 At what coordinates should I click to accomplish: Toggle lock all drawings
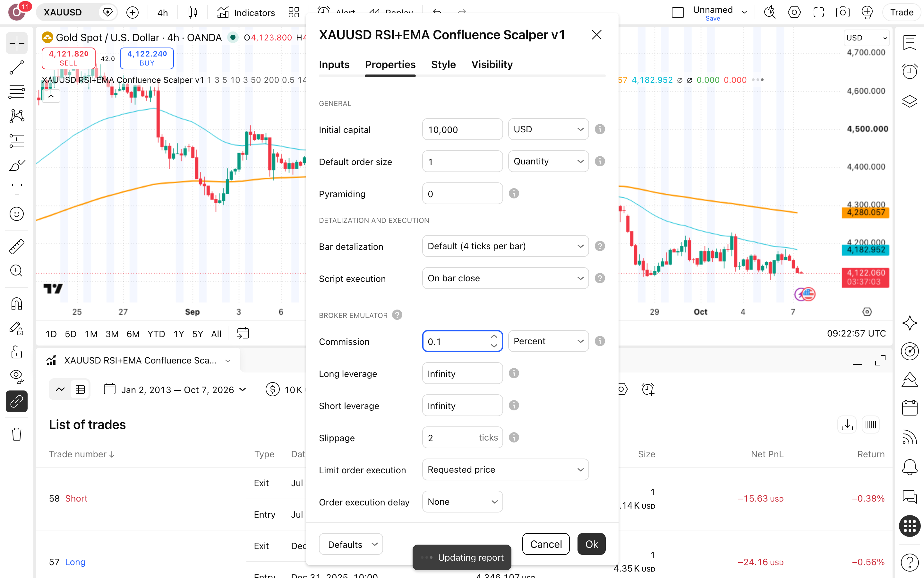pos(16,352)
